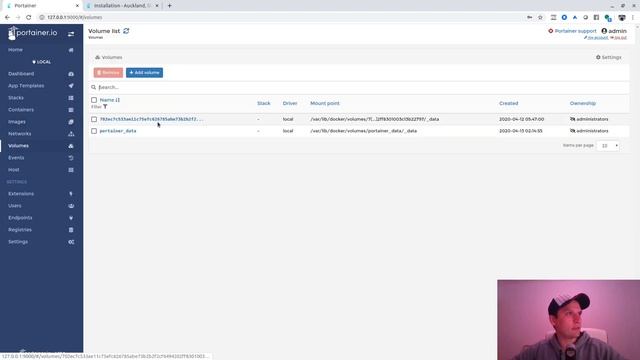Sort by Stack column header

pyautogui.click(x=264, y=103)
